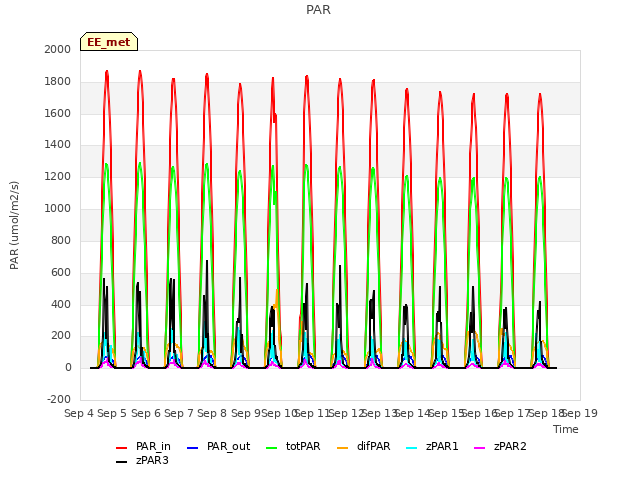Click the 1200 y-axis tick label

(x=58, y=177)
